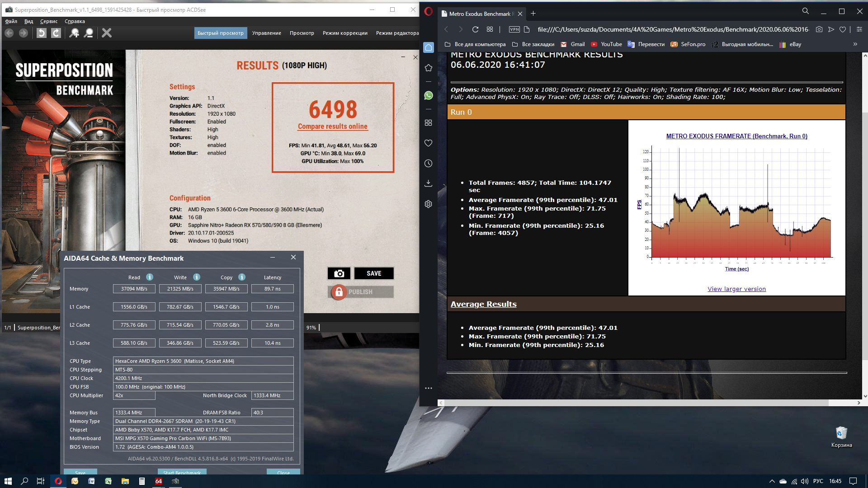Click the Opera address bar URL
This screenshot has height=488, width=868.
[673, 29]
